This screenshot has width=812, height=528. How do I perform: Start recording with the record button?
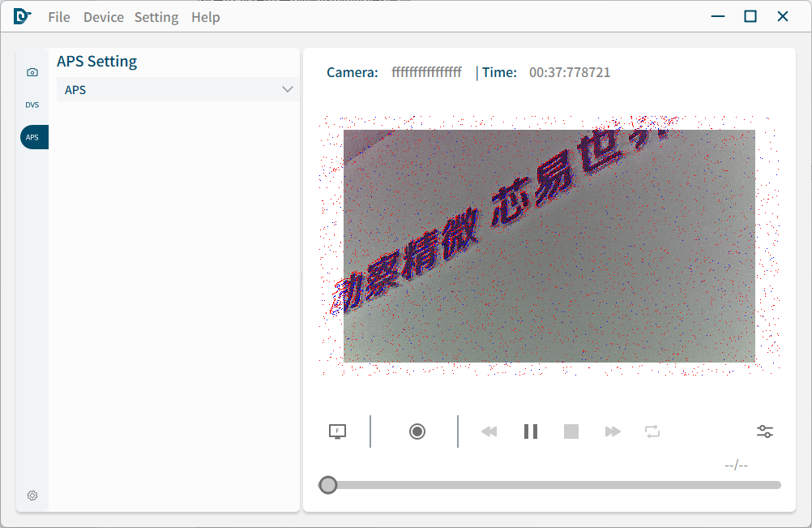coord(417,431)
